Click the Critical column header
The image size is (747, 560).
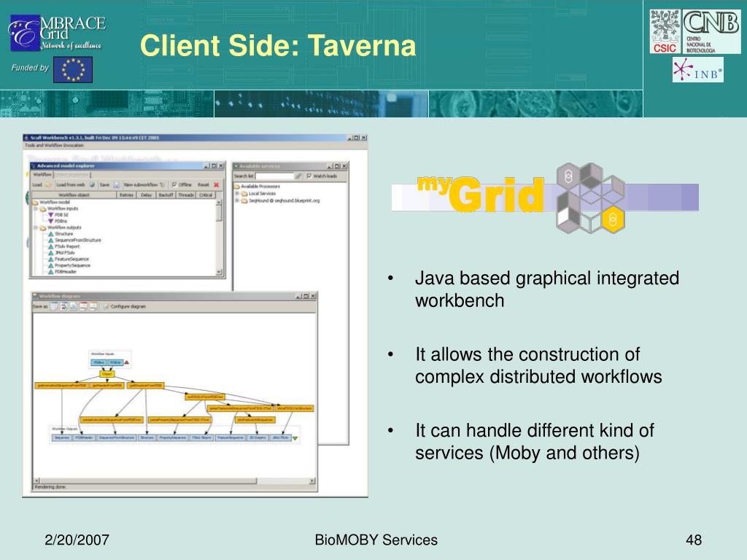[x=206, y=195]
